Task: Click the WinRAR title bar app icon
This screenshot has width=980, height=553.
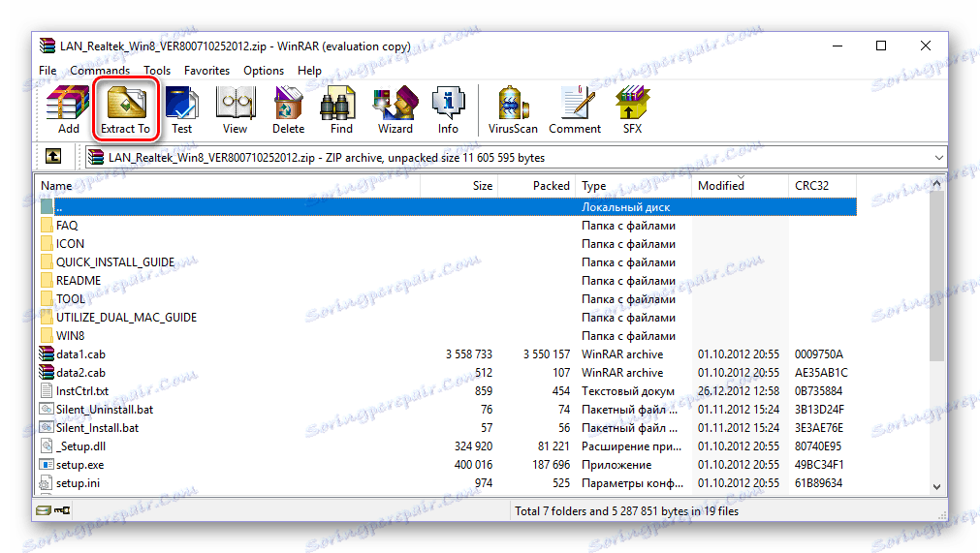Action: pyautogui.click(x=47, y=46)
